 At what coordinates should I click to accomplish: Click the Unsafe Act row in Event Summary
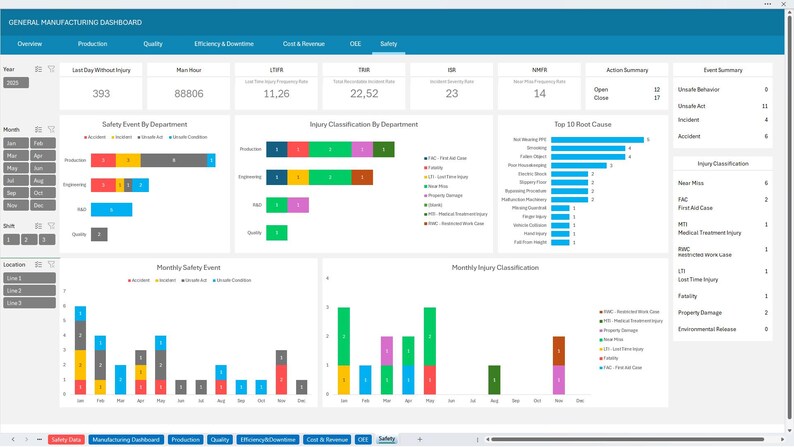pos(723,106)
